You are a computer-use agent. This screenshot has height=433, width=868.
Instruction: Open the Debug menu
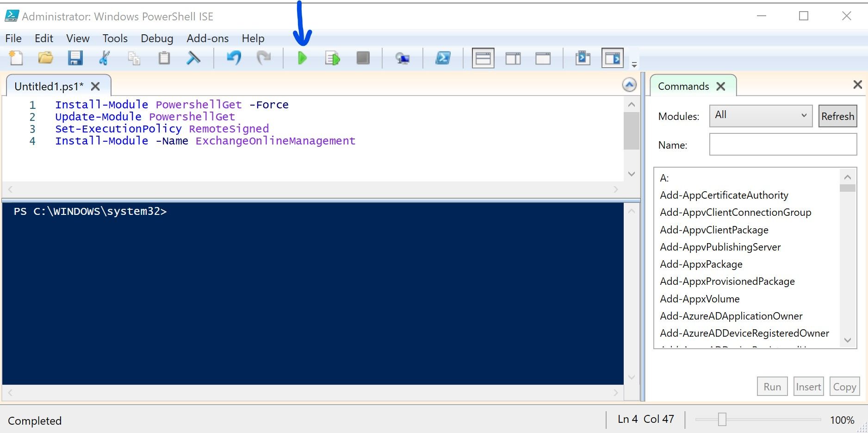[157, 38]
